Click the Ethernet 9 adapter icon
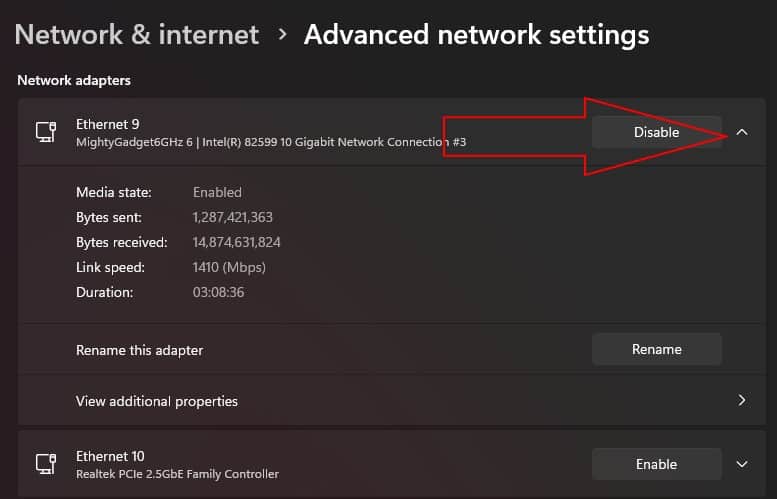 [45, 132]
